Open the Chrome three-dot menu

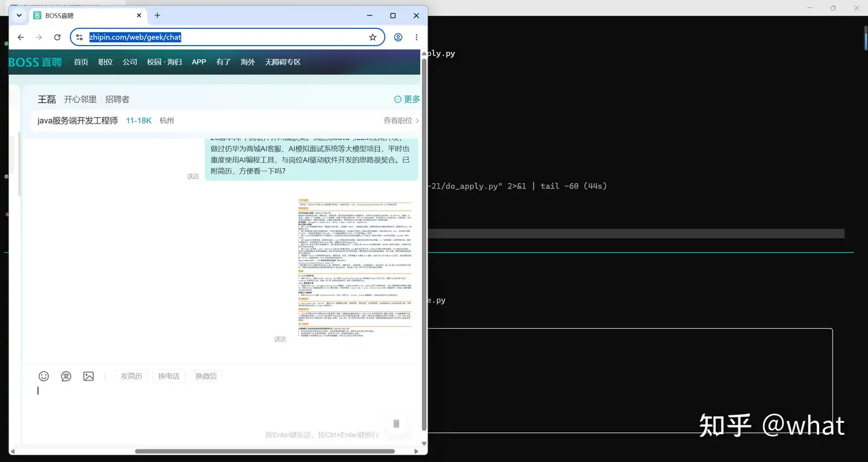[416, 37]
